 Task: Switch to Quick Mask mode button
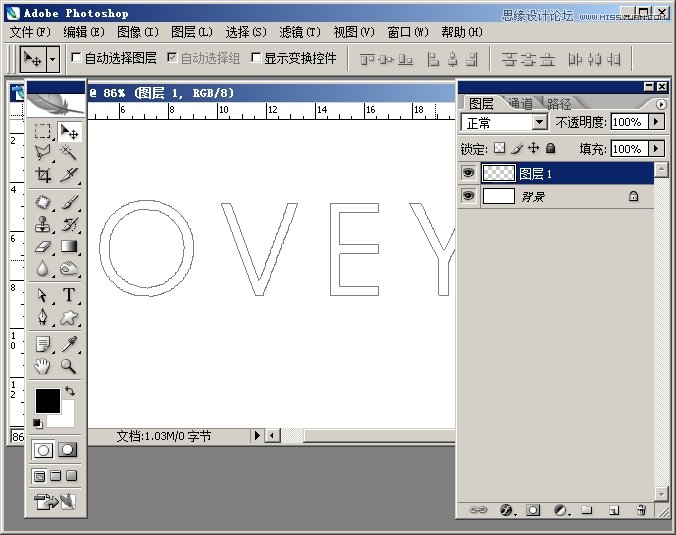click(68, 449)
